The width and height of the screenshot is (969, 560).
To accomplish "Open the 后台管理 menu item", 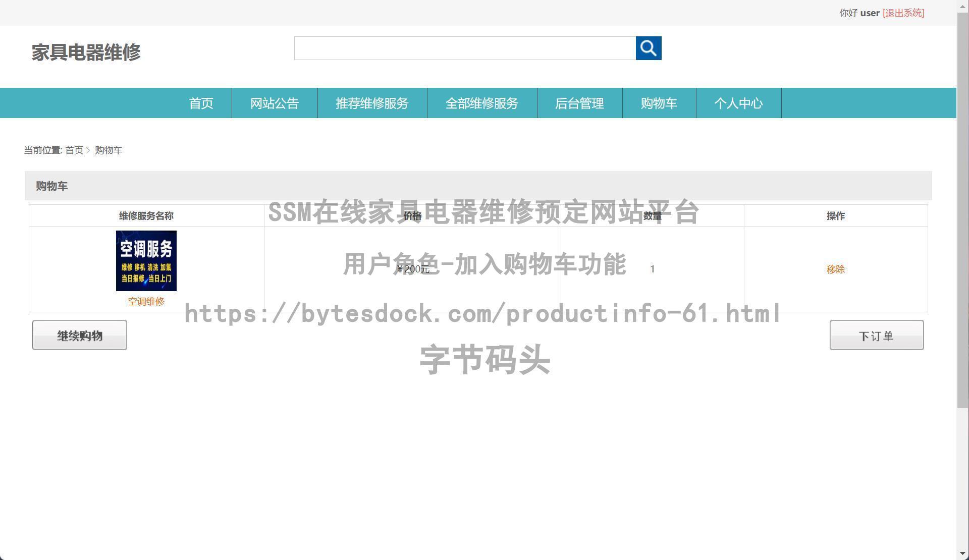I will [579, 103].
